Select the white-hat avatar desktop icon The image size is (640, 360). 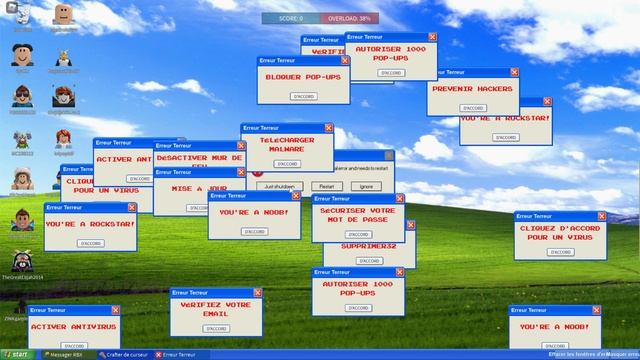point(22,178)
